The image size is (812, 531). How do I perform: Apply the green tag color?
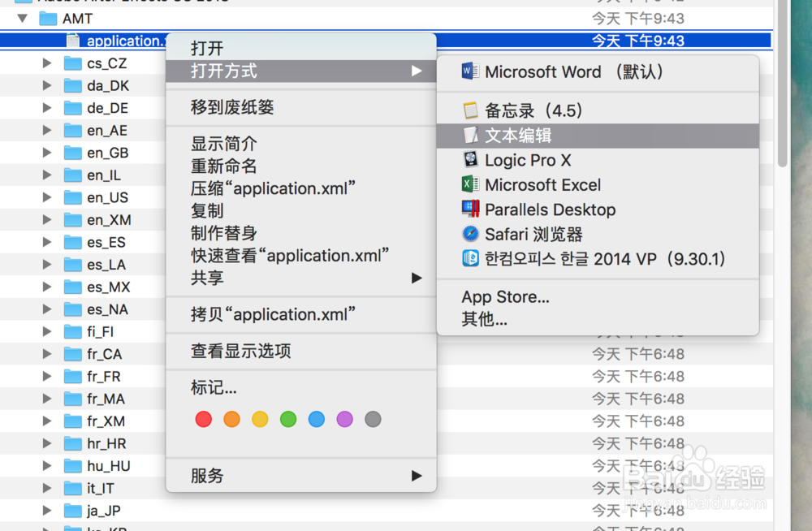click(288, 419)
